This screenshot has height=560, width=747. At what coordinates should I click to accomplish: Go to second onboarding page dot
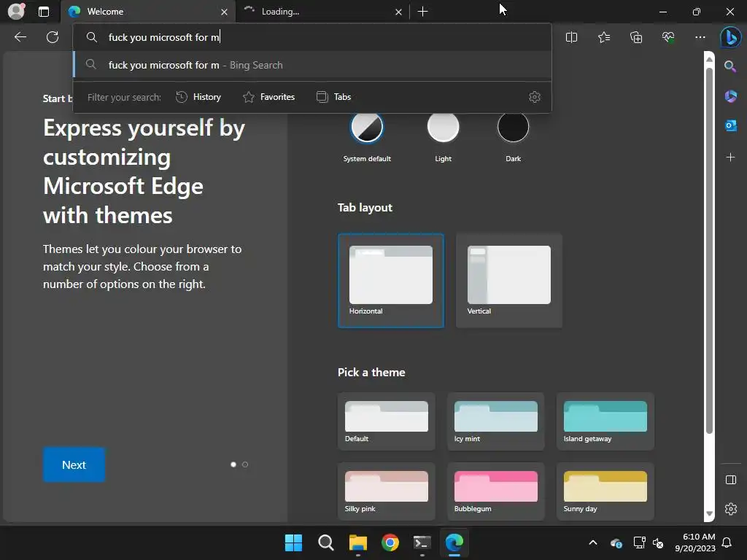coord(245,464)
